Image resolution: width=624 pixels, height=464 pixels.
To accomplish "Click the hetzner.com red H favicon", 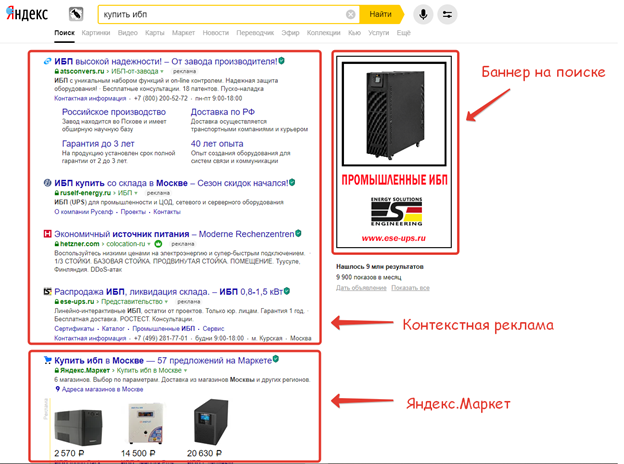I will tap(47, 234).
